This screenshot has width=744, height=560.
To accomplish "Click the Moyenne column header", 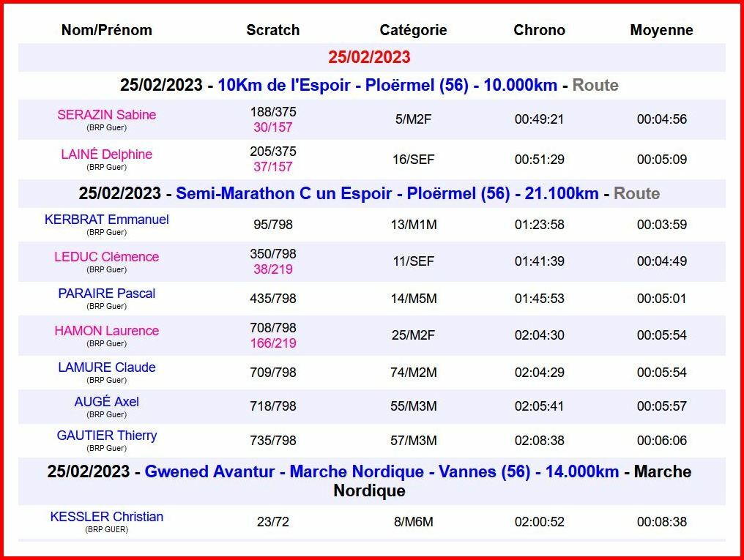I will [661, 30].
